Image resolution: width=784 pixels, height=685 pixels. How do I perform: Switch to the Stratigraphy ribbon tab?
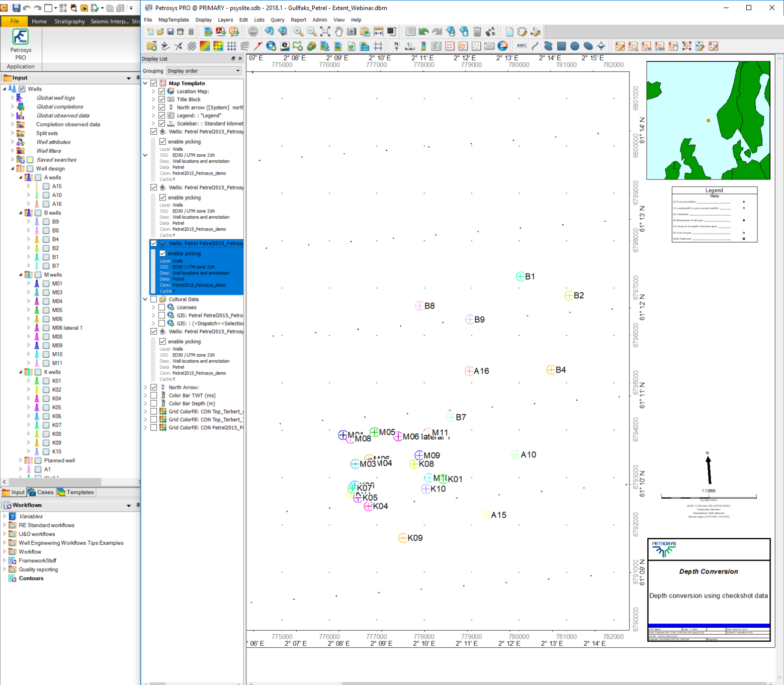[69, 21]
